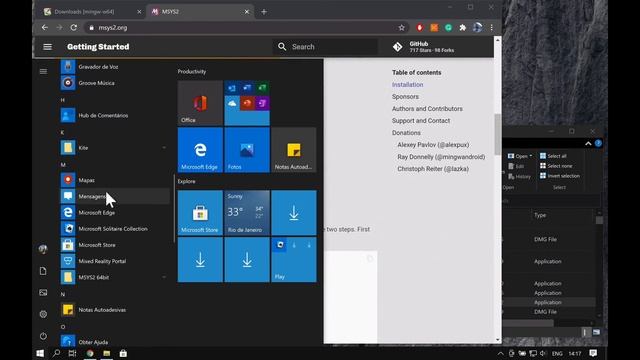Open Microsoft Solitaire Collection
This screenshot has height=360, width=640.
(114, 229)
